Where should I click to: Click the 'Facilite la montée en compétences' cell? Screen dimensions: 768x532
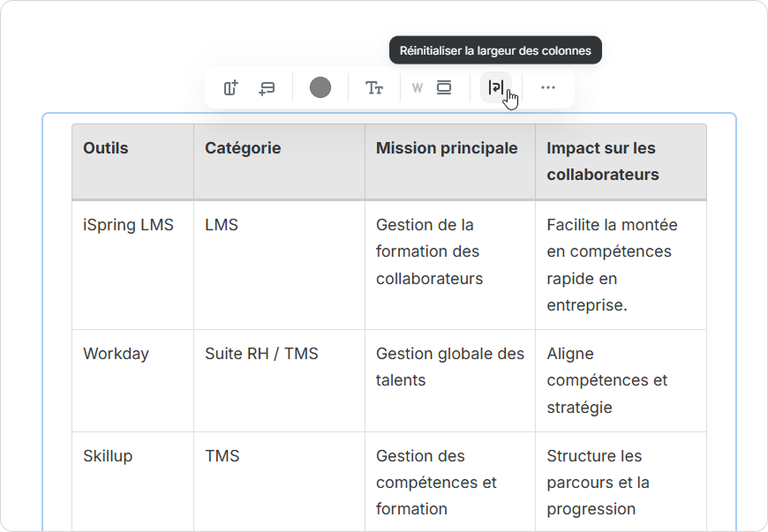click(612, 265)
